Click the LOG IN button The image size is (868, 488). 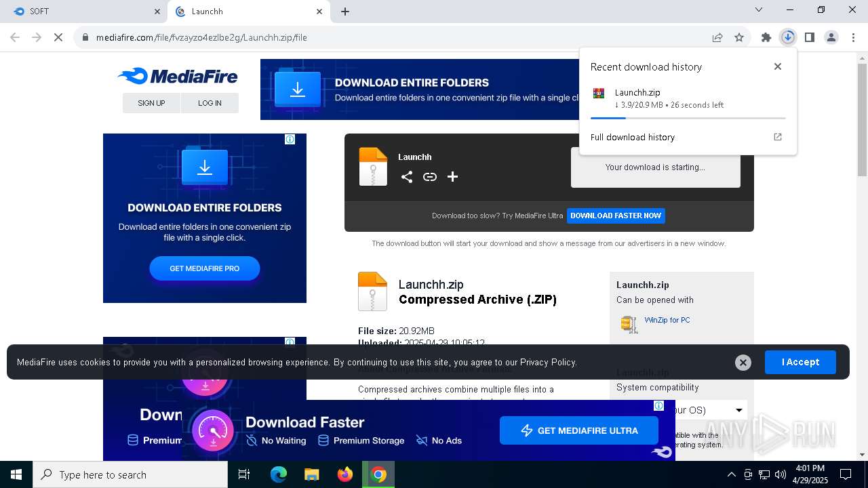point(210,103)
